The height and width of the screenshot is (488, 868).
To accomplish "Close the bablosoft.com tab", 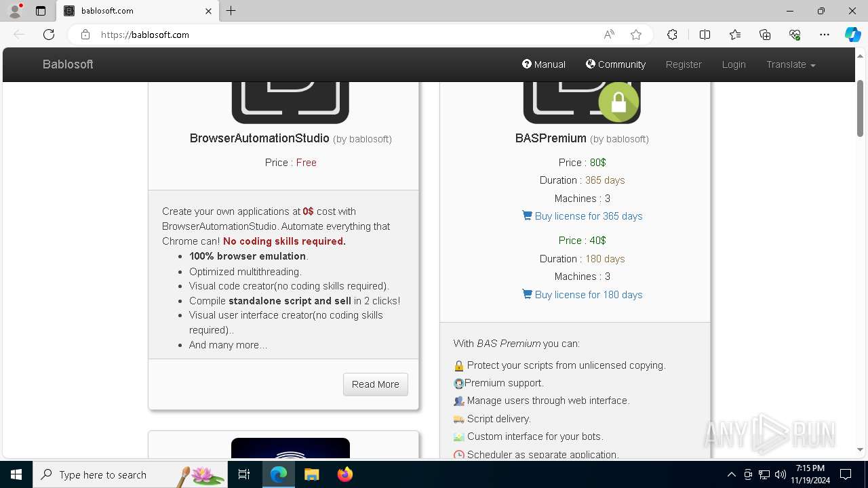I will coord(208,11).
